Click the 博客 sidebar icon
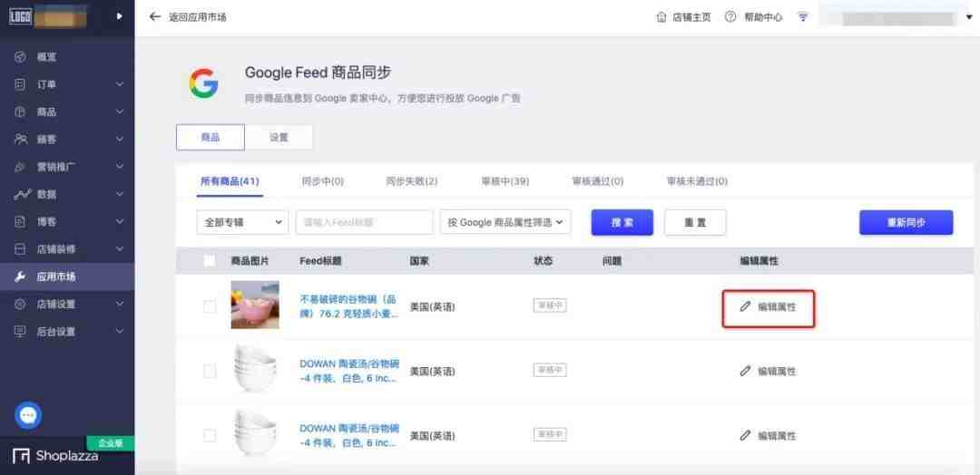 click(20, 221)
